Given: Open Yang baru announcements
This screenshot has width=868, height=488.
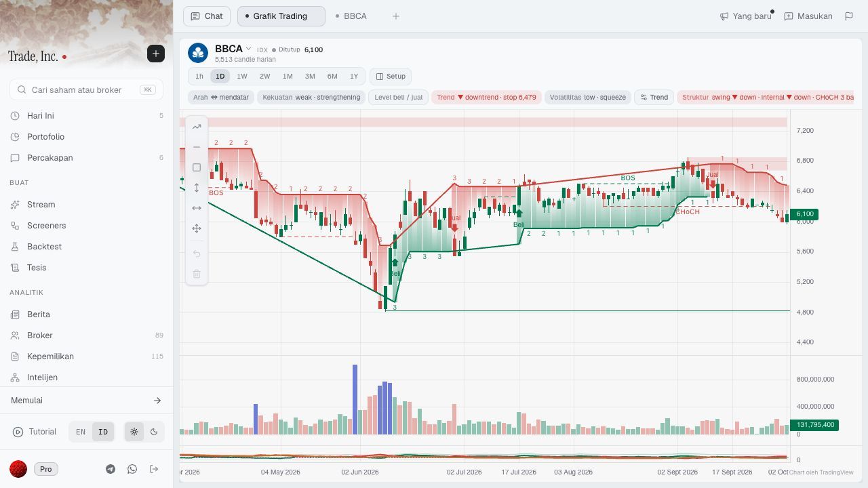Looking at the screenshot, I should pos(746,16).
